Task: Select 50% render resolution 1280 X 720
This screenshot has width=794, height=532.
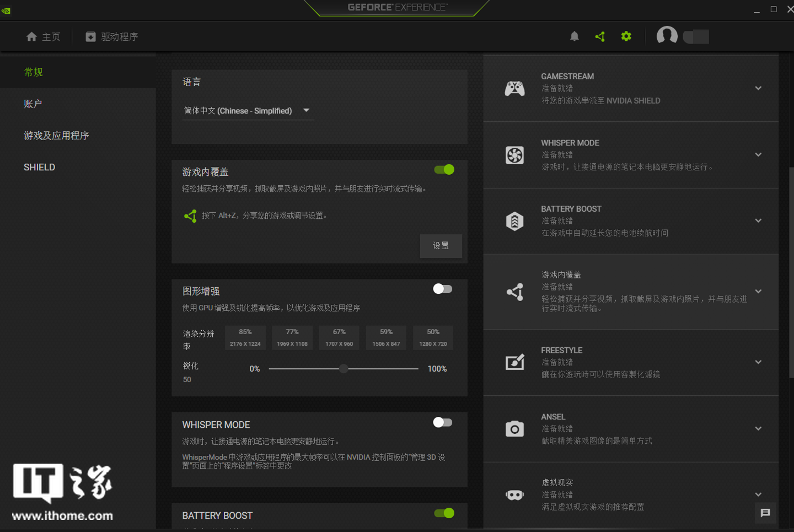Action: [x=433, y=337]
